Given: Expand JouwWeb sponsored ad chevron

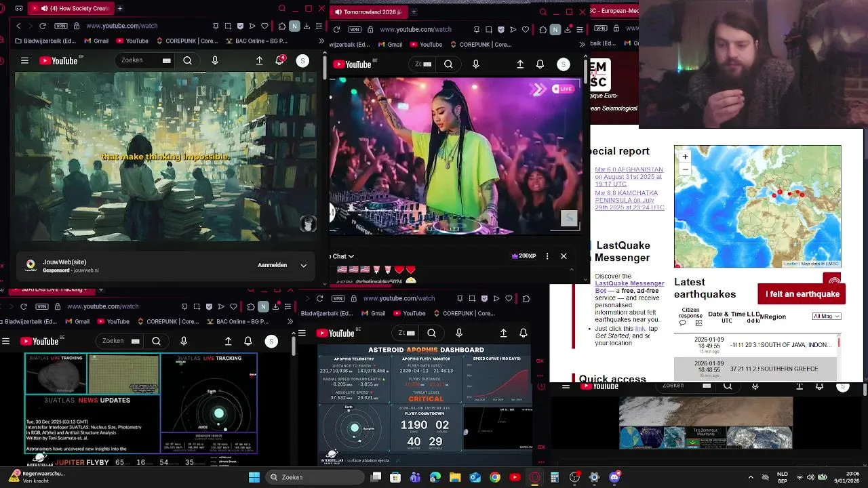Looking at the screenshot, I should coord(304,265).
